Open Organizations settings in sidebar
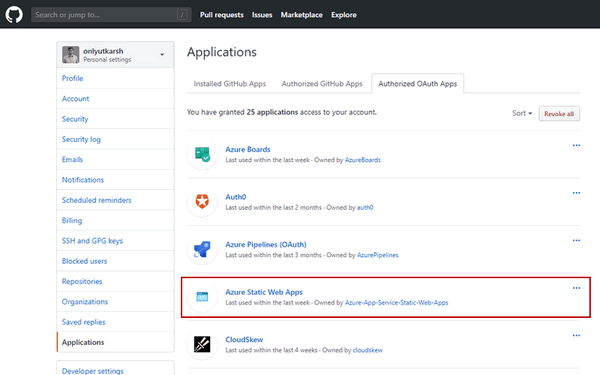Viewport: 600px width, 375px height. (115, 302)
